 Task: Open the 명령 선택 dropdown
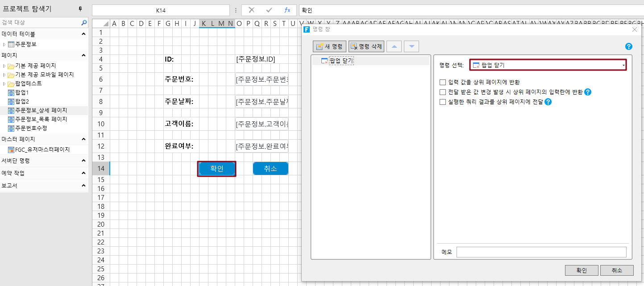pos(548,65)
